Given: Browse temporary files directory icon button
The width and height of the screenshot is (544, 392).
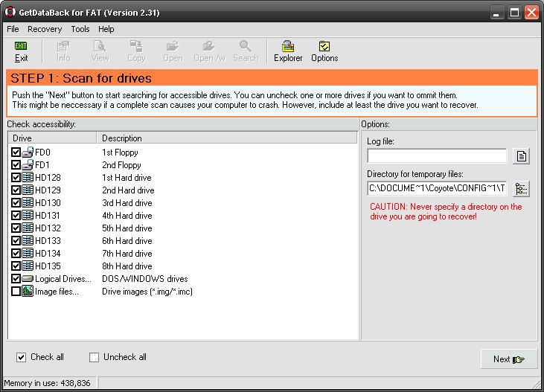Looking at the screenshot, I should click(521, 189).
